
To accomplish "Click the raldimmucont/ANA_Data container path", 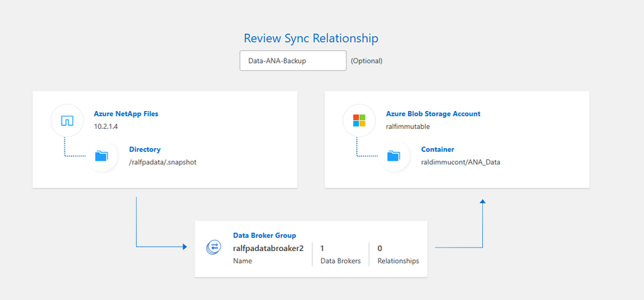I will (460, 161).
